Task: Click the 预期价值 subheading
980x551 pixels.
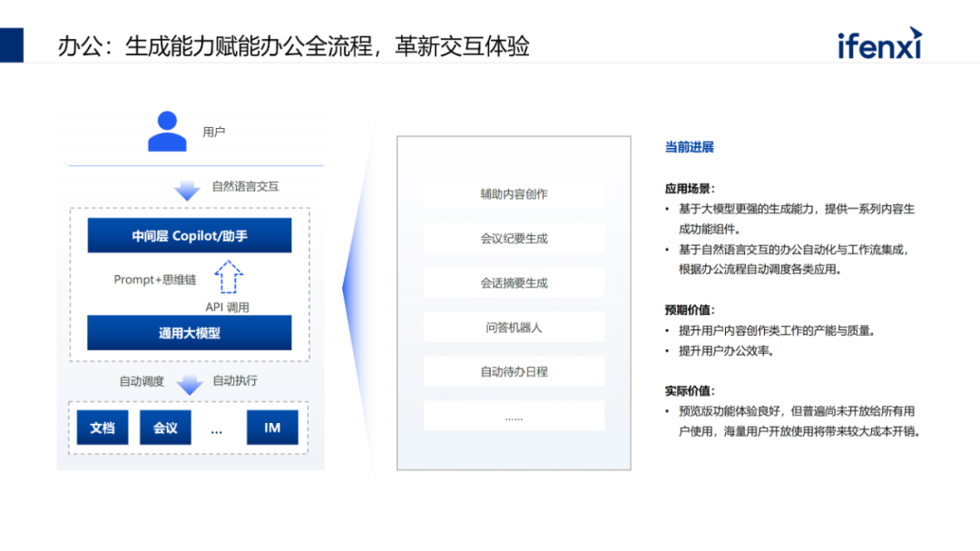Action: (x=690, y=310)
